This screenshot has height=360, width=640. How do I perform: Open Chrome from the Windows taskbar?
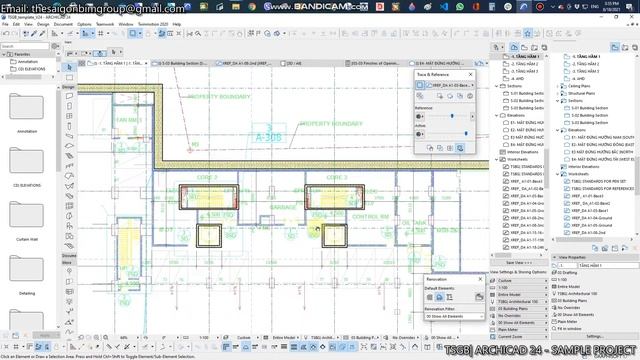(x=252, y=7)
